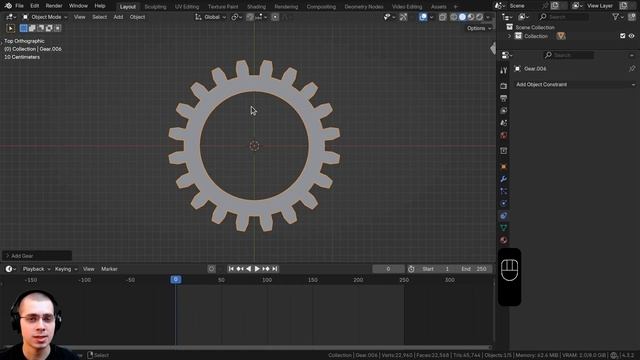640x360 pixels.
Task: Choose the extend-selection mode icon
Action: [x=32, y=28]
